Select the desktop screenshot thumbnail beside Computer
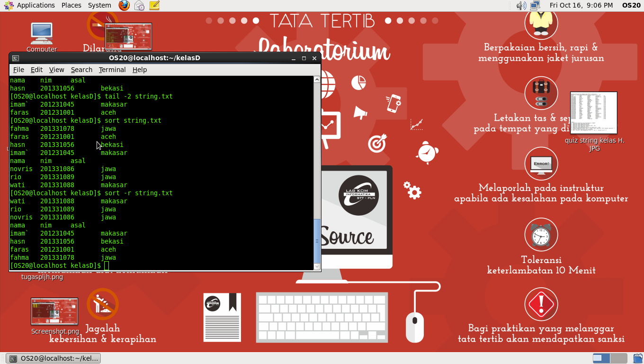Image resolution: width=644 pixels, height=364 pixels. coord(128,36)
